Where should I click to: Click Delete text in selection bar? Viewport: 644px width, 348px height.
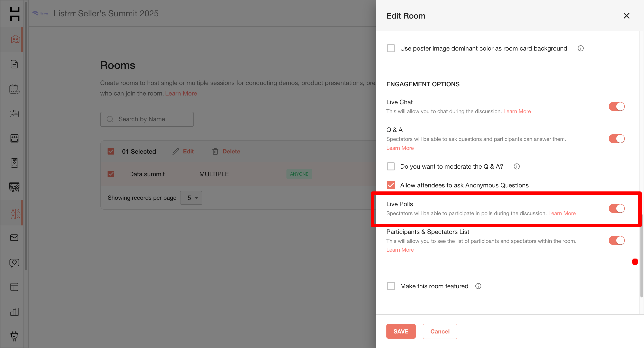tap(231, 151)
